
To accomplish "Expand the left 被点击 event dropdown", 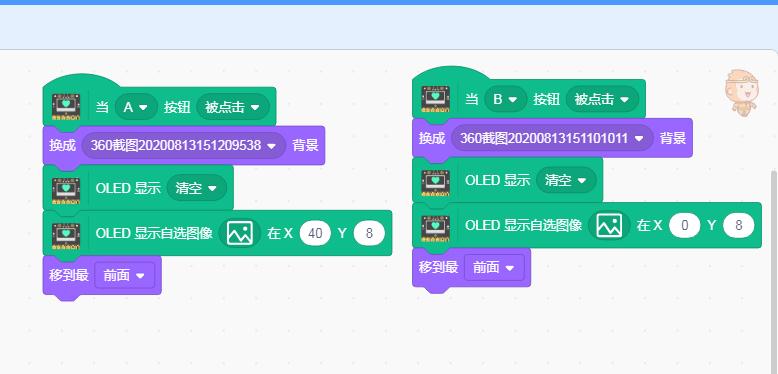I will click(233, 107).
